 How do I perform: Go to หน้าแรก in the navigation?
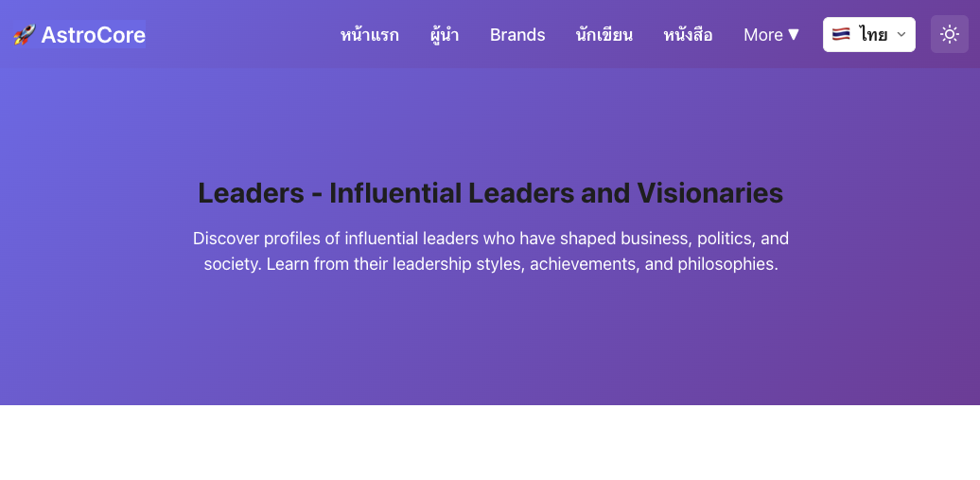[x=370, y=35]
